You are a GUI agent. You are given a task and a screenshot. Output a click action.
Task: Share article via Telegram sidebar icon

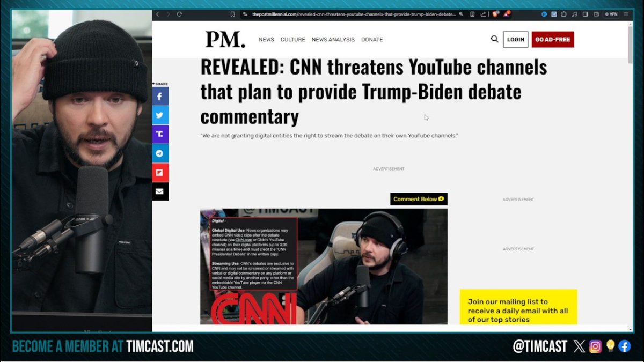160,153
